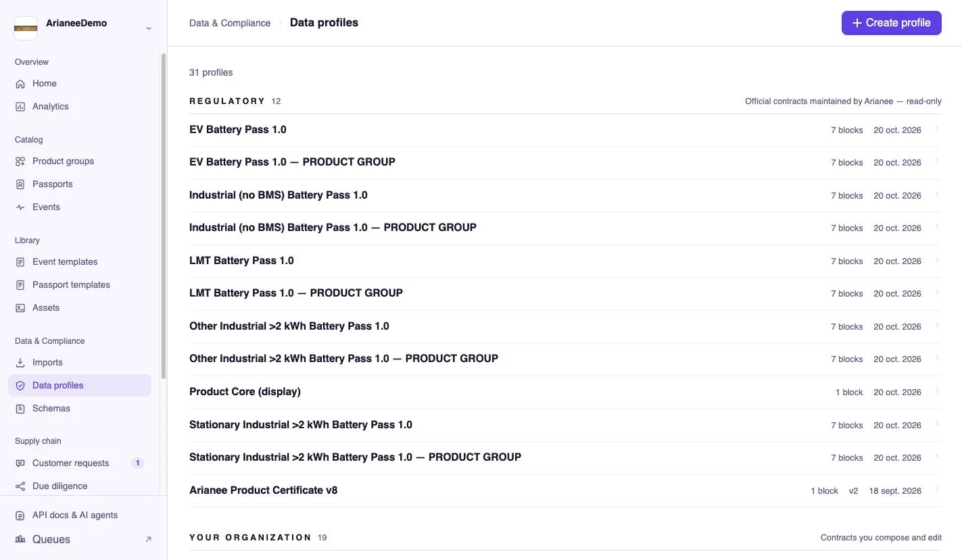Image resolution: width=962 pixels, height=560 pixels.
Task: Click the 18 sept. 2026 date
Action: click(895, 491)
